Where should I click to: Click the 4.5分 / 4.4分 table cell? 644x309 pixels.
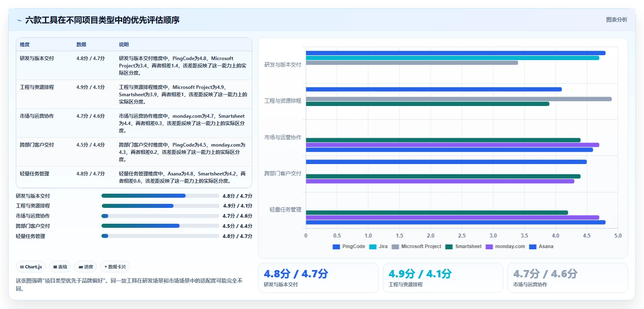[90, 145]
